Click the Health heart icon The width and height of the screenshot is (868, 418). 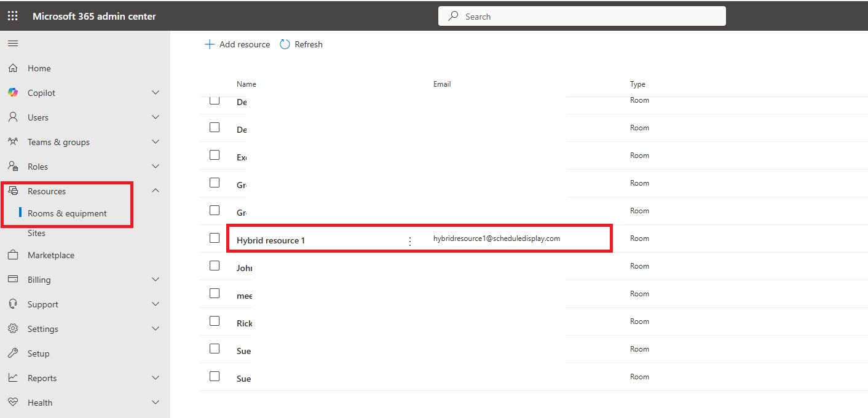(13, 403)
